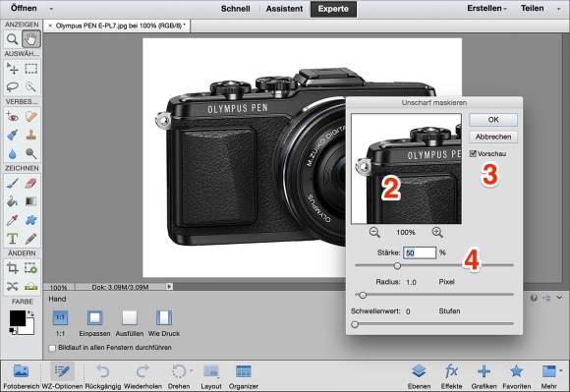Select the Eraser tool
Viewport: 570px width, 392px height.
[31, 183]
